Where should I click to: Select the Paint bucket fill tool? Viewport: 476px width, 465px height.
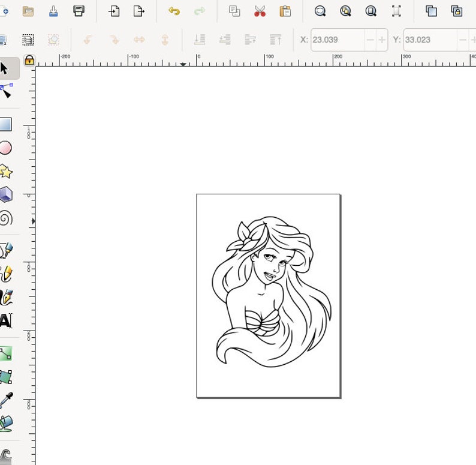6,424
